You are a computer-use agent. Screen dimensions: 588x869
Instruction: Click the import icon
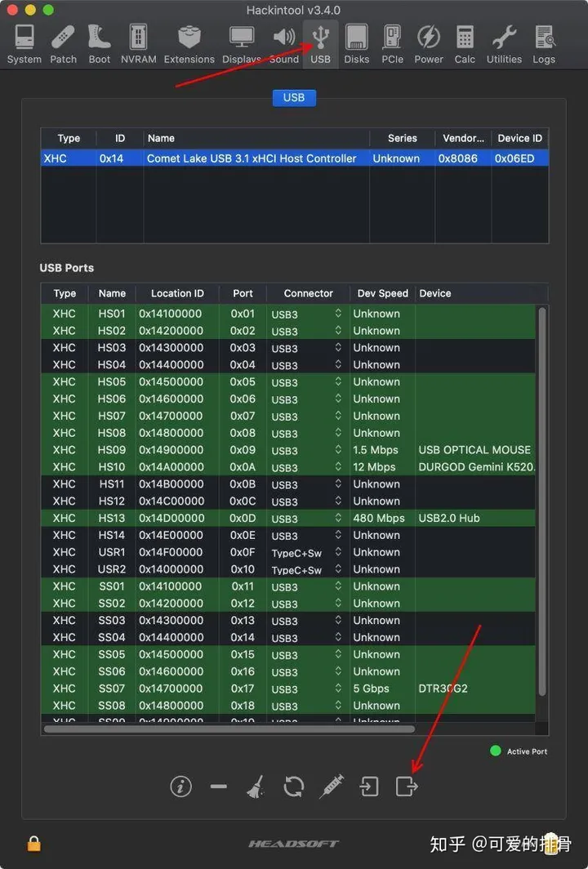(x=368, y=786)
